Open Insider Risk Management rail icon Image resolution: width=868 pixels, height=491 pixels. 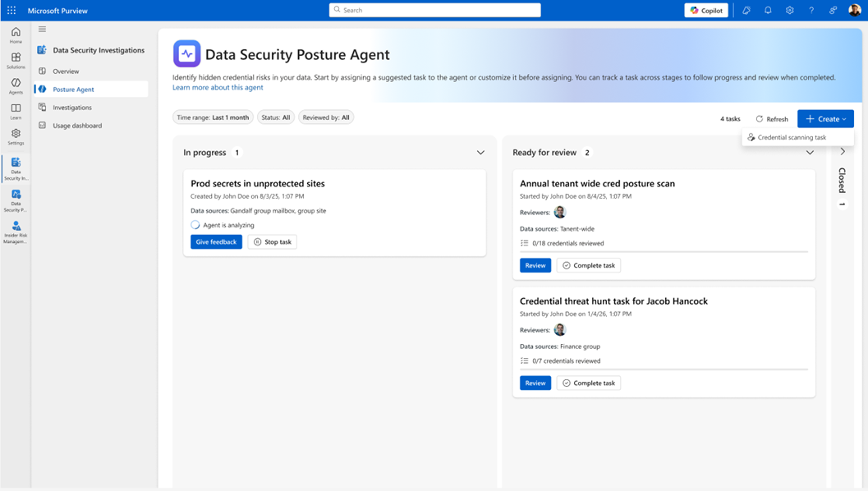pos(16,232)
